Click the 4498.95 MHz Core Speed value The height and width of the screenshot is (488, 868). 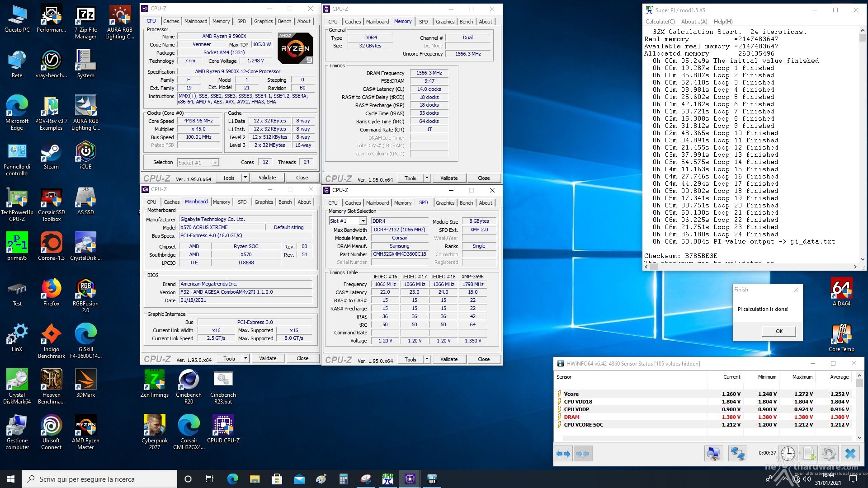click(198, 121)
